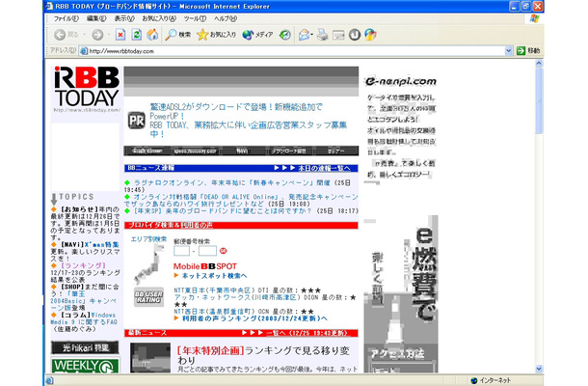Click the red postal code search go button

pyautogui.click(x=223, y=251)
